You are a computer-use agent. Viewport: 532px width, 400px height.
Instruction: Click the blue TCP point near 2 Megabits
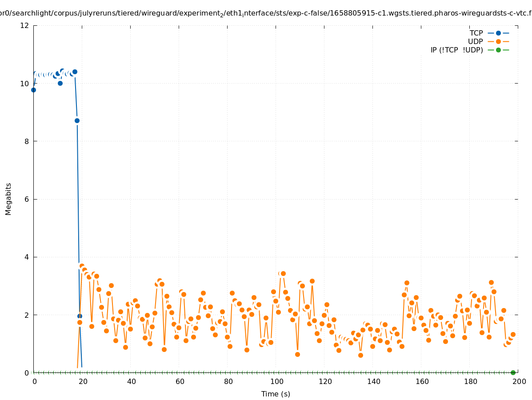pos(80,316)
